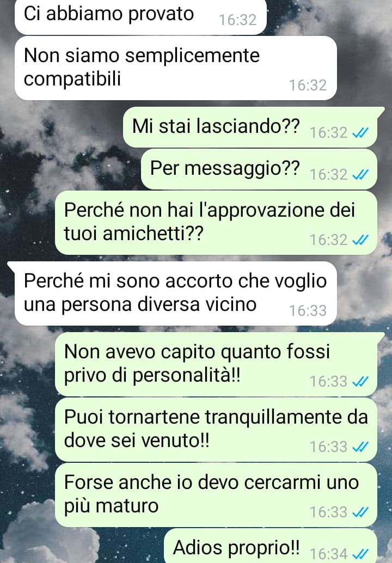The image size is (392, 563).
Task: Tap the blue double-check beside 'Per messaggio??'
Action: pyautogui.click(x=360, y=175)
